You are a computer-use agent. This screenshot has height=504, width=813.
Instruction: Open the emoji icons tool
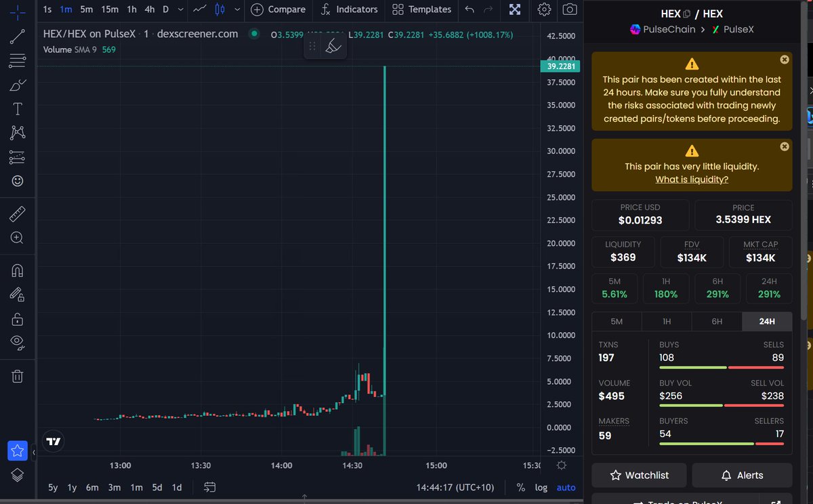tap(18, 181)
